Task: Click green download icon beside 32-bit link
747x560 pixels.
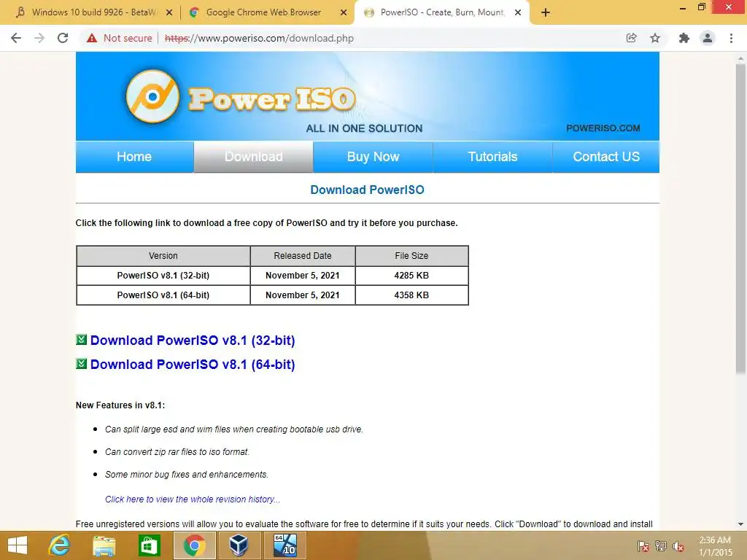Action: point(82,340)
